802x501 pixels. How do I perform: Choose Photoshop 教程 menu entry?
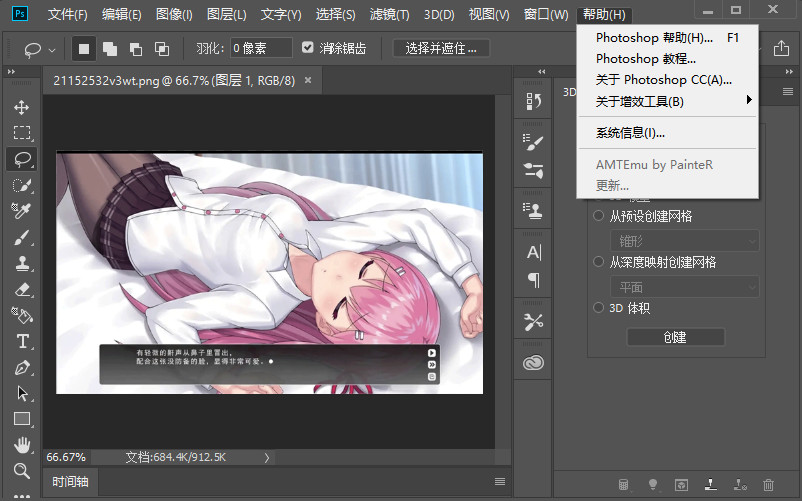pos(667,59)
